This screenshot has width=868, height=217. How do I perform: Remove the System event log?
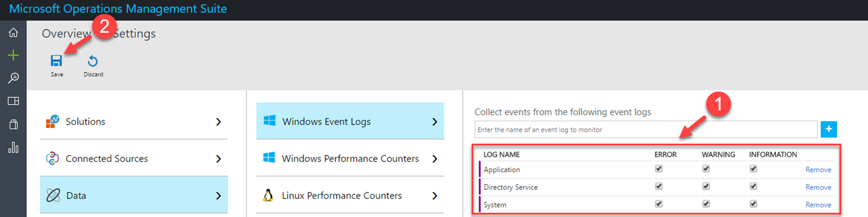point(818,205)
